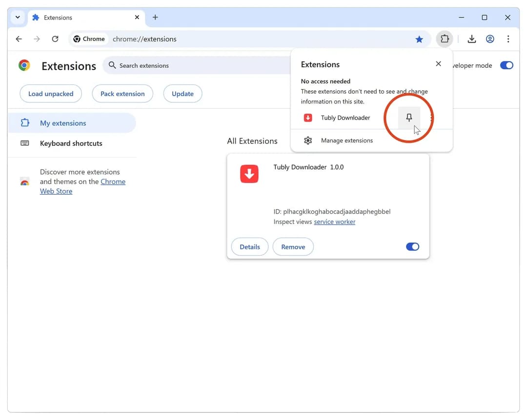527x420 pixels.
Task: Select the Extensions browser tab
Action: [86, 18]
